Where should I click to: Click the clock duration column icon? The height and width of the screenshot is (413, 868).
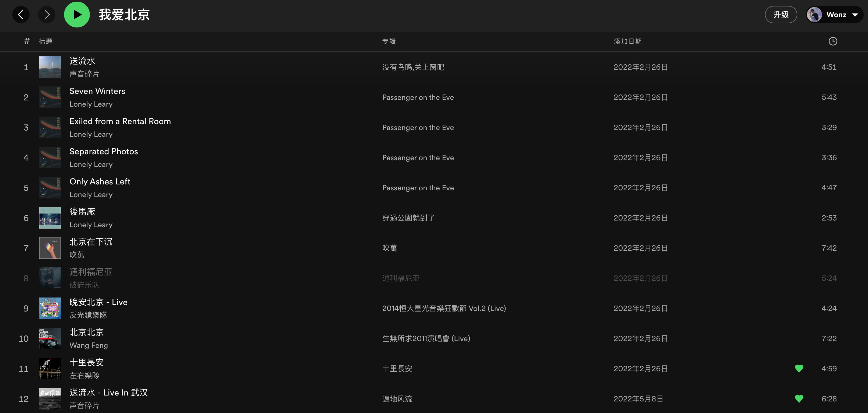(x=833, y=41)
